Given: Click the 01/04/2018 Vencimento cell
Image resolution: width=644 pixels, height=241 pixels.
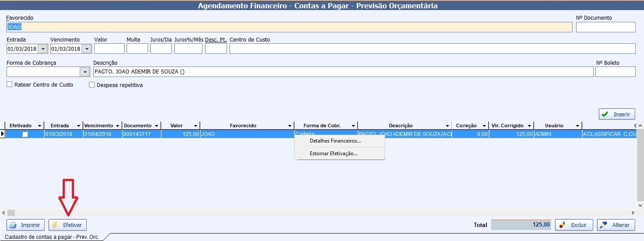Looking at the screenshot, I should coord(103,134).
